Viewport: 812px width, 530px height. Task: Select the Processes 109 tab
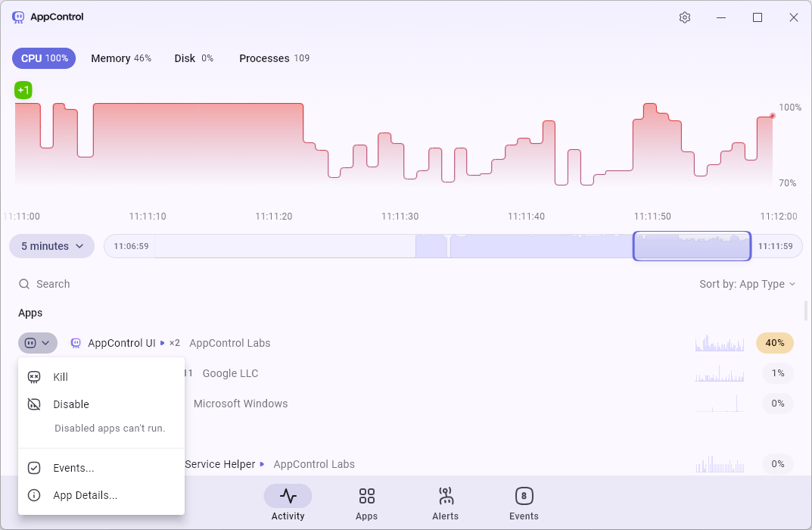point(274,58)
